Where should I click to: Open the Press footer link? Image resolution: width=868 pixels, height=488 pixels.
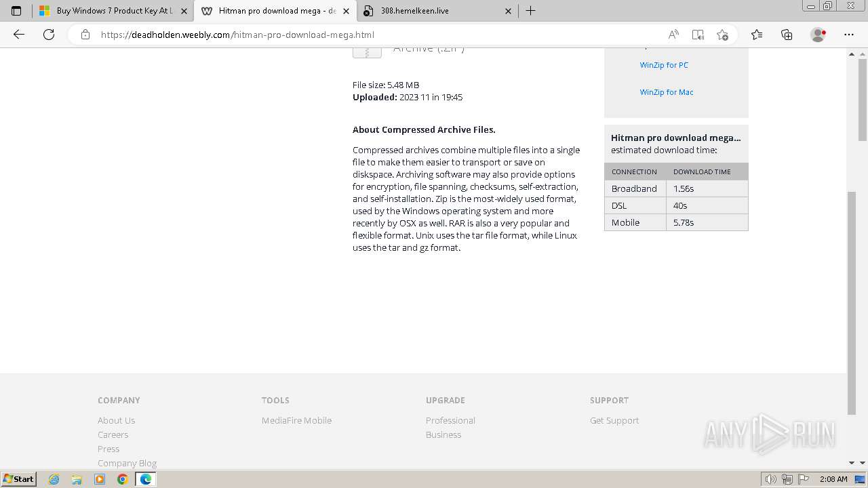coord(108,449)
